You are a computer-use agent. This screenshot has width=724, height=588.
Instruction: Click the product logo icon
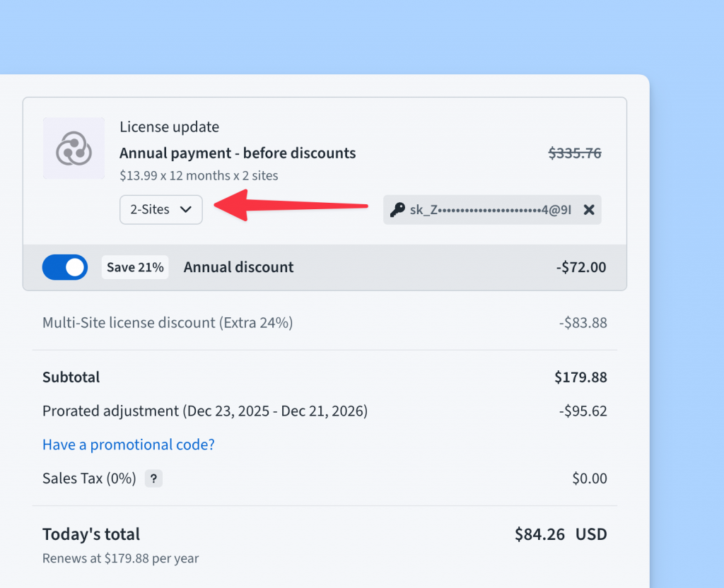pyautogui.click(x=74, y=148)
